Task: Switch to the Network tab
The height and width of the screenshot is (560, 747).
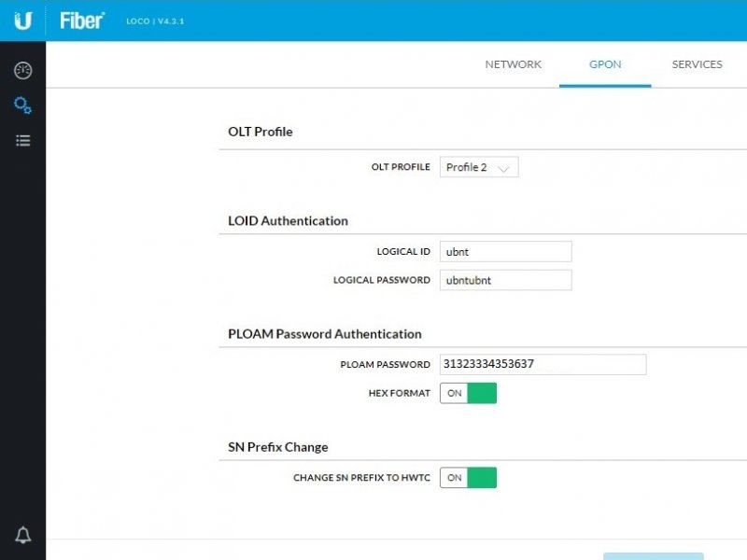Action: coord(513,64)
